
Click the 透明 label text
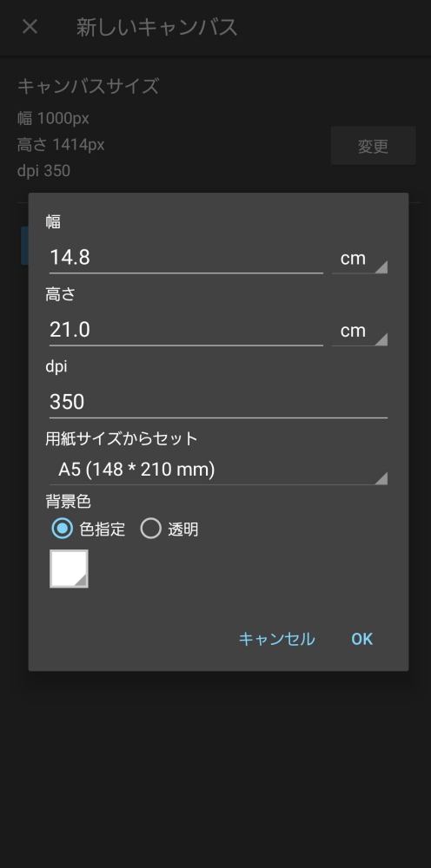[183, 529]
